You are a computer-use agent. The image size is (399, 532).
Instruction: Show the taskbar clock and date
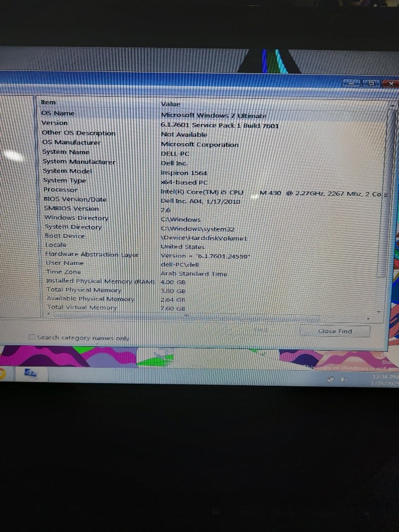tap(385, 380)
